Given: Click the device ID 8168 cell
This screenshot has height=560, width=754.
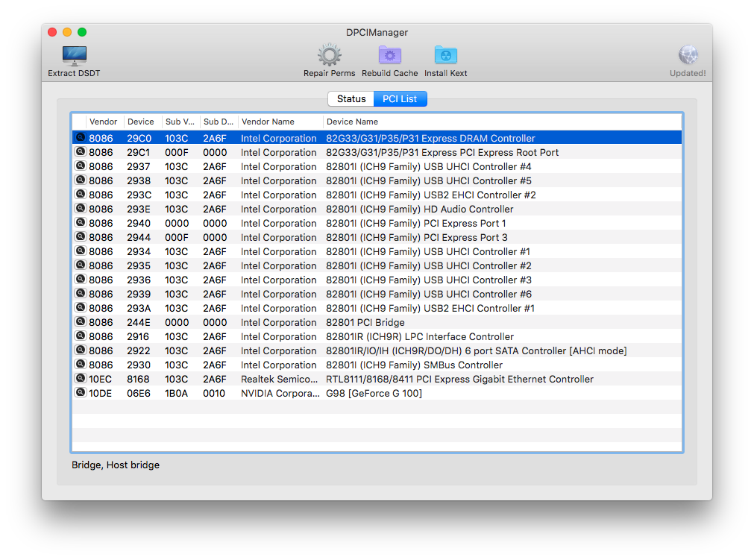Looking at the screenshot, I should point(138,380).
